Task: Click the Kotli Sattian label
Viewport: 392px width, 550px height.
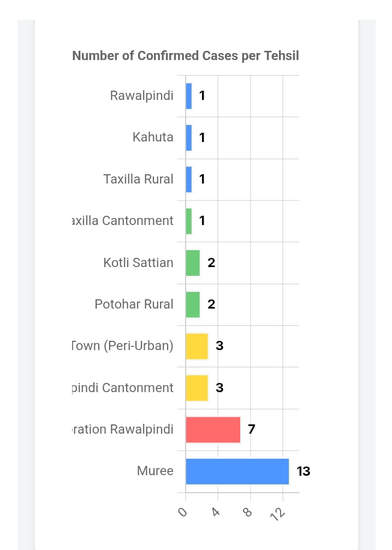Action: [x=138, y=263]
